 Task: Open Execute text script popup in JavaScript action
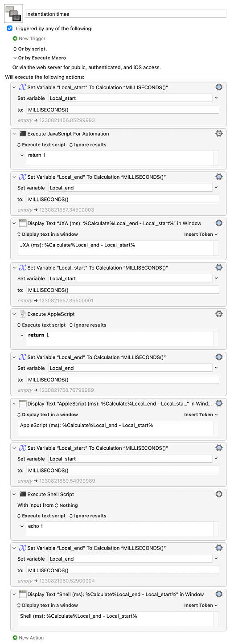tap(41, 145)
